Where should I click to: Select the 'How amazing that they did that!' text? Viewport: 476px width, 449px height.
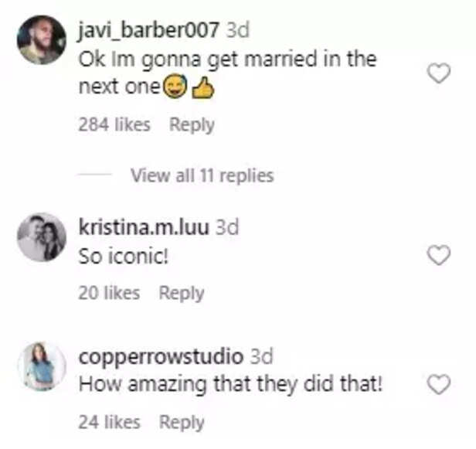230,384
